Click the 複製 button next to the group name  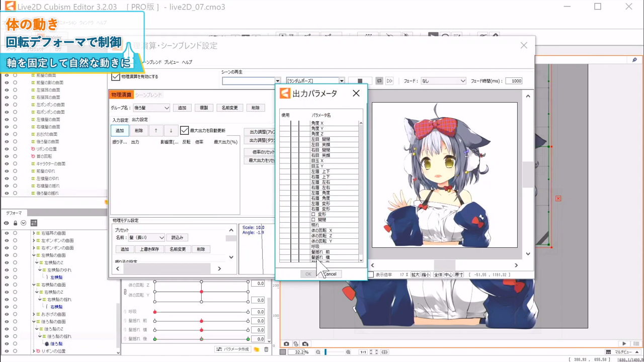click(x=204, y=108)
